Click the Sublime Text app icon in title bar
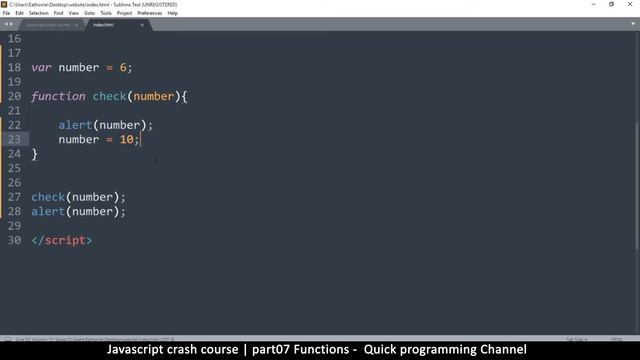 point(4,4)
